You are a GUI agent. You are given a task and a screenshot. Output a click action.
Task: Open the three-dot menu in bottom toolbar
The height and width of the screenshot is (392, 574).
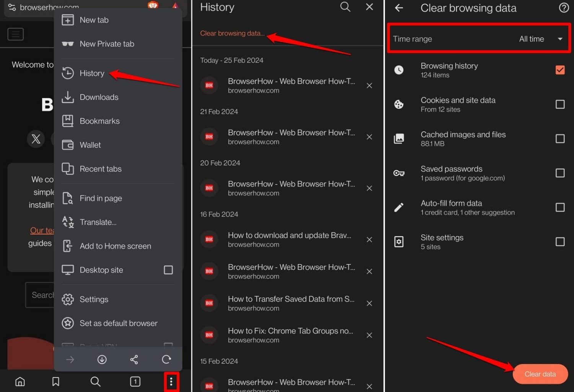click(171, 382)
